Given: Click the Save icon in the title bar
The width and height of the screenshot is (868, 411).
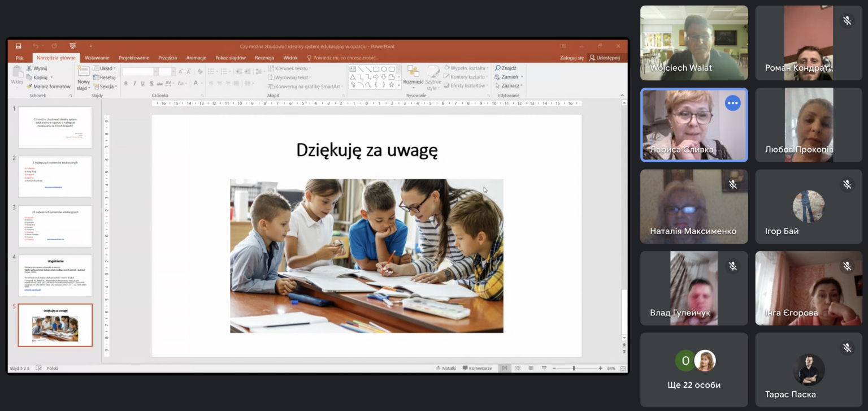Looking at the screenshot, I should (x=19, y=46).
